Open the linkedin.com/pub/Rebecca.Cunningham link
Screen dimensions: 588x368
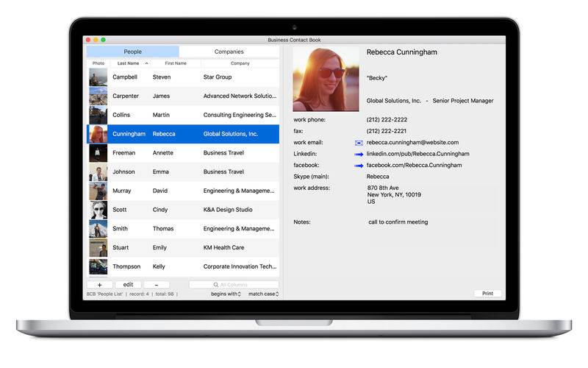pos(417,154)
